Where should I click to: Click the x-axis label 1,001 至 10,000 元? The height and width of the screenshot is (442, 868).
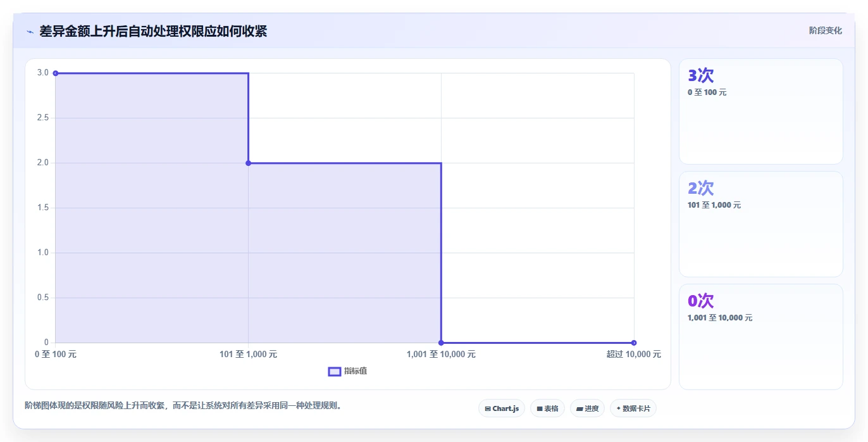441,355
